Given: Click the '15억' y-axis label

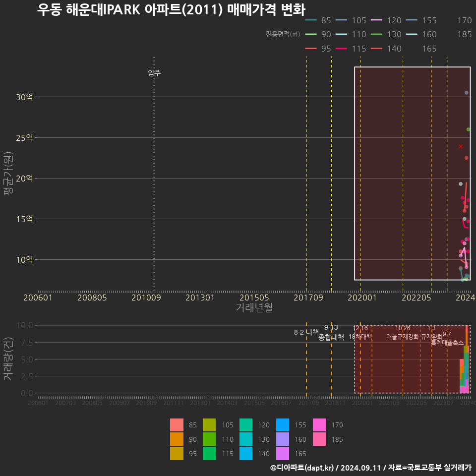Looking at the screenshot, I should coord(24,219).
